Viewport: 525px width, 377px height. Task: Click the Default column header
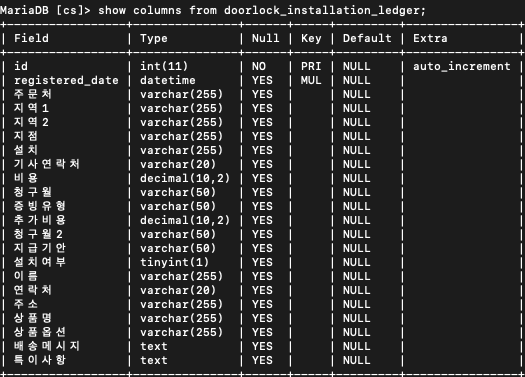point(367,38)
